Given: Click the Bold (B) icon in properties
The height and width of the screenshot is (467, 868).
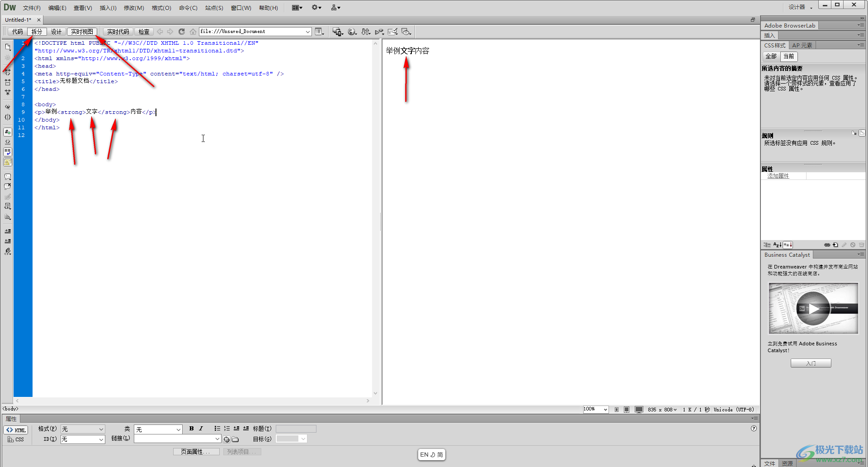Looking at the screenshot, I should 191,429.
